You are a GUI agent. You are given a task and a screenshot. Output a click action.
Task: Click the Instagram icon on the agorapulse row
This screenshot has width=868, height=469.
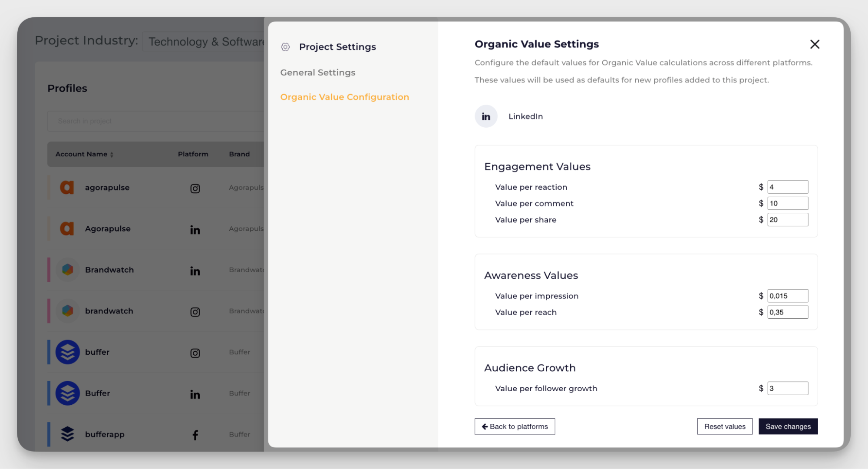pos(195,188)
